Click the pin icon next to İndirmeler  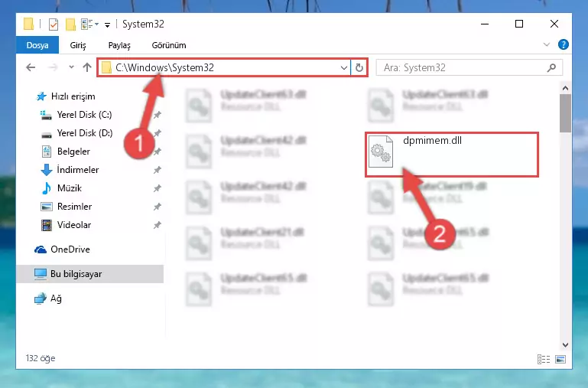[x=157, y=170]
